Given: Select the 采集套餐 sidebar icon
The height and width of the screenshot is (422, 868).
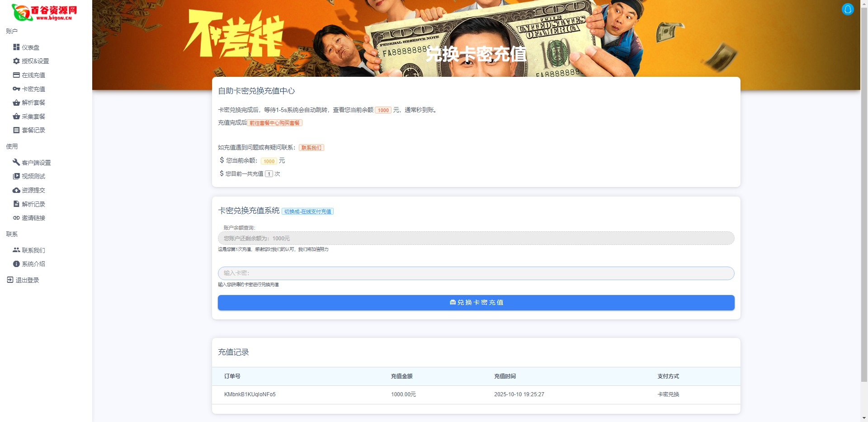Looking at the screenshot, I should pos(16,116).
